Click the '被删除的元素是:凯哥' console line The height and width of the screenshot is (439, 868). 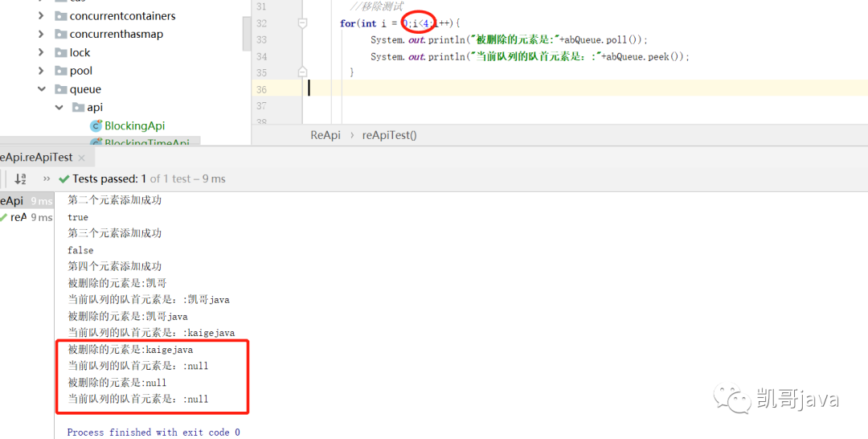pos(117,283)
